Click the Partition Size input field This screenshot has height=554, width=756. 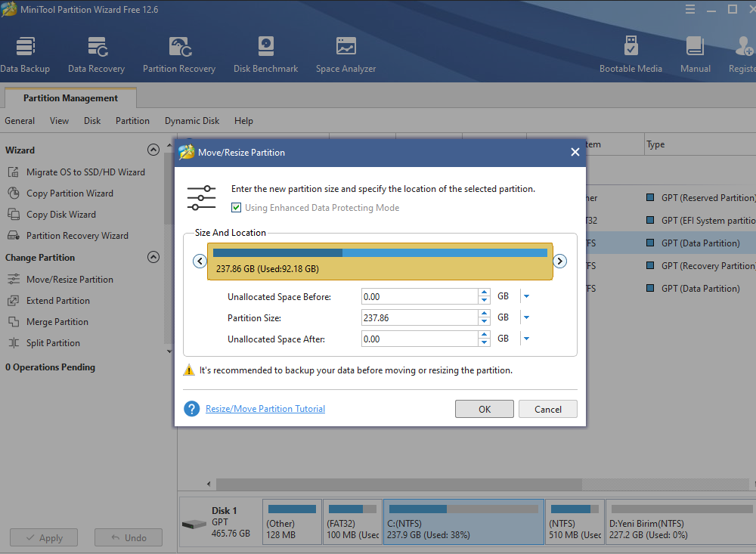point(420,317)
